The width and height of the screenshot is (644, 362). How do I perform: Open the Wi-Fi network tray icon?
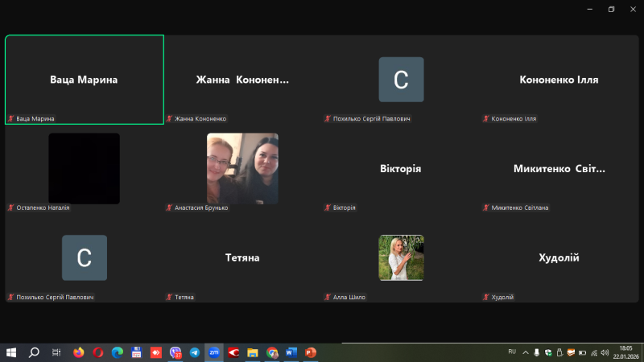point(594,352)
